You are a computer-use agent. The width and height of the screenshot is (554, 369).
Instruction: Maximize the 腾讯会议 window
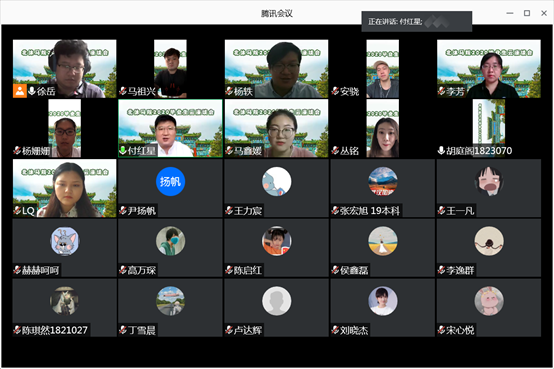click(x=527, y=13)
